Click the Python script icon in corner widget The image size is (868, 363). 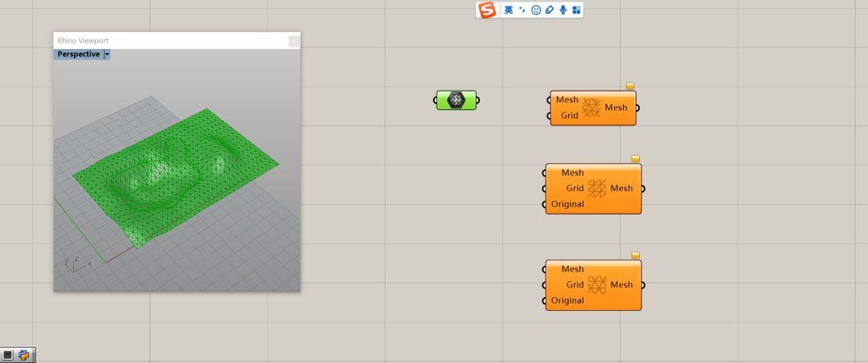point(24,355)
